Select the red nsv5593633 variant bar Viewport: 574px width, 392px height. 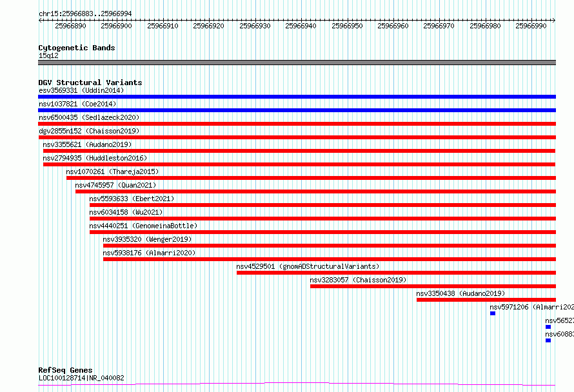click(323, 205)
